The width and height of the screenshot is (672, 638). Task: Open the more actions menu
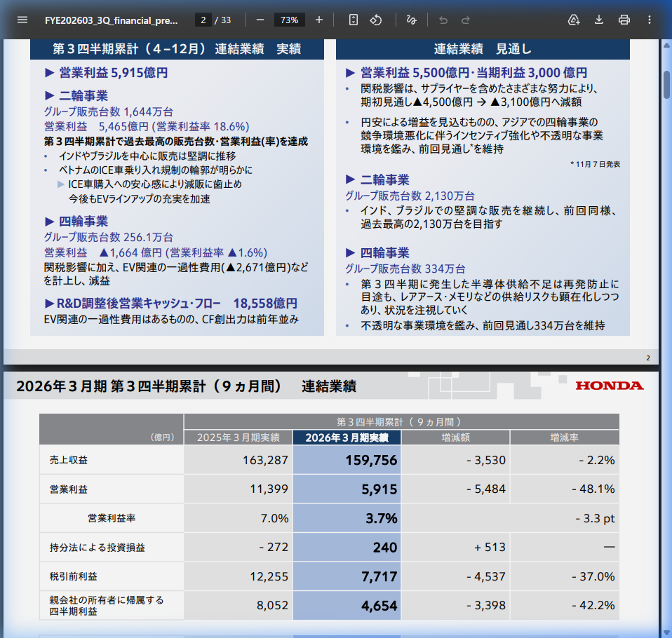pos(650,20)
